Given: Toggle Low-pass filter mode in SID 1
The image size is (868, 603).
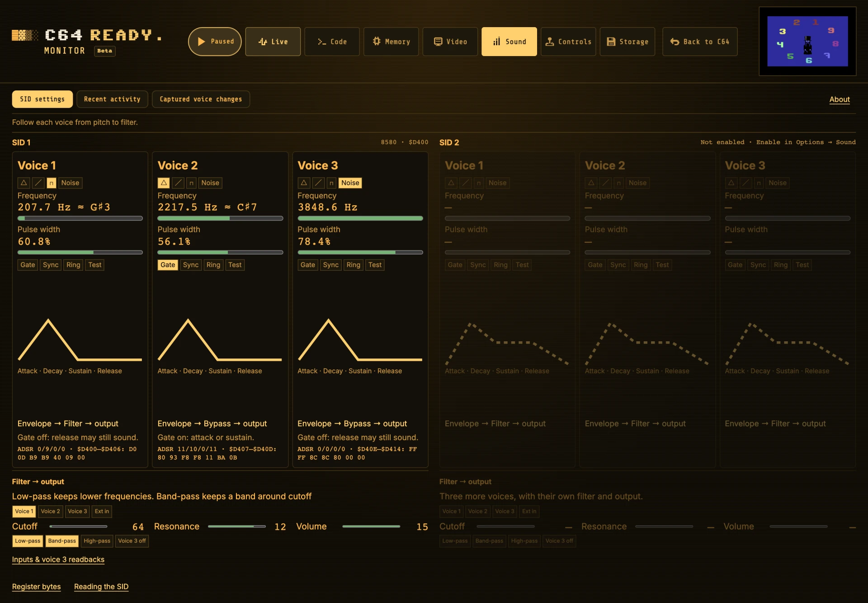Looking at the screenshot, I should 28,541.
